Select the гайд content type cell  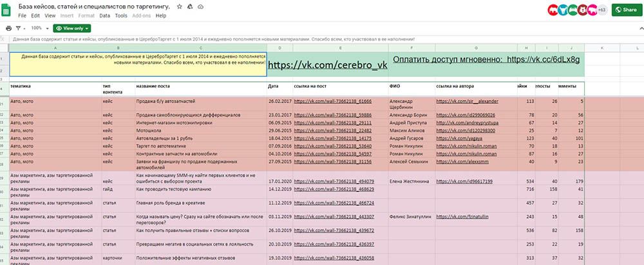(x=118, y=191)
